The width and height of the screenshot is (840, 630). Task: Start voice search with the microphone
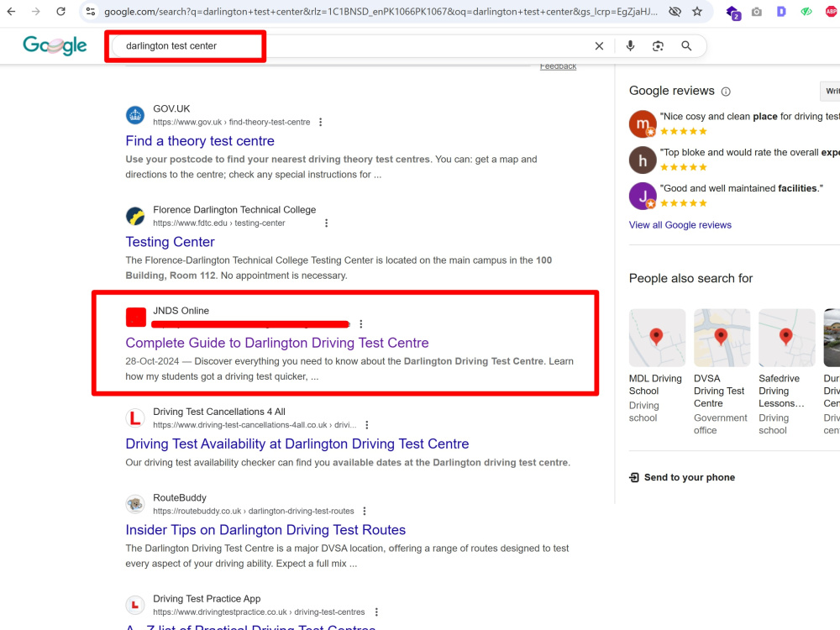coord(631,46)
